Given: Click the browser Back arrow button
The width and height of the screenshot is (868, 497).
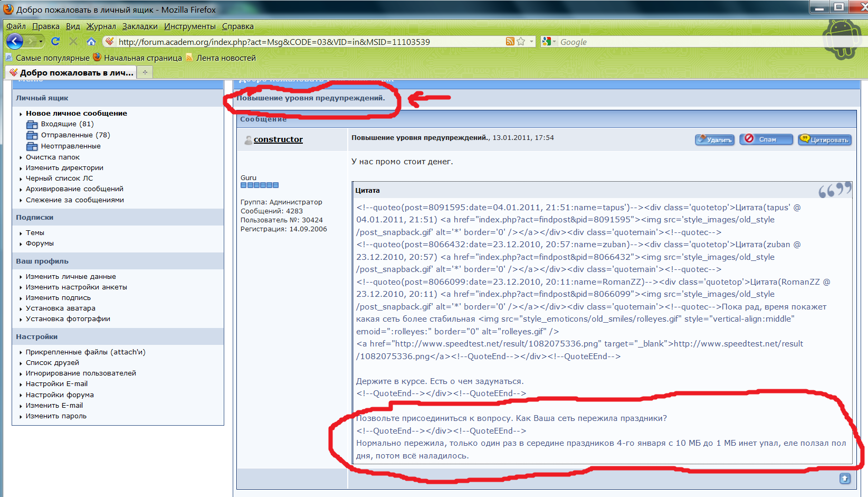Looking at the screenshot, I should [14, 41].
